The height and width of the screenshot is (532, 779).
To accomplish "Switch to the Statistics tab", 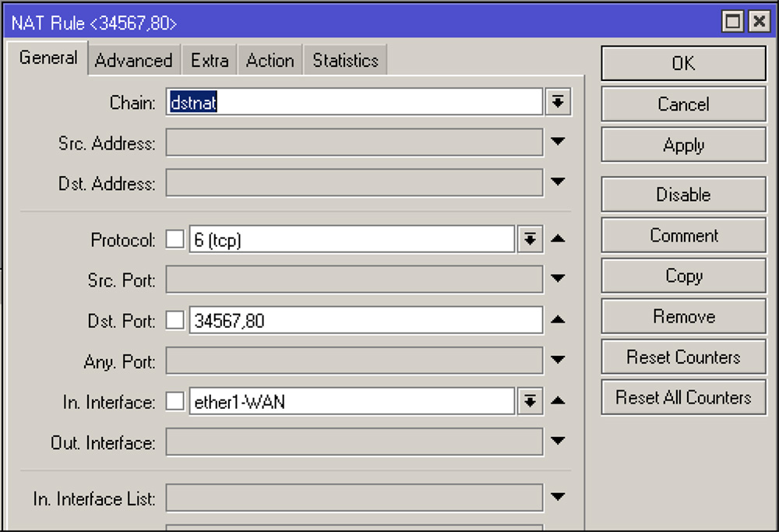I will pos(345,61).
